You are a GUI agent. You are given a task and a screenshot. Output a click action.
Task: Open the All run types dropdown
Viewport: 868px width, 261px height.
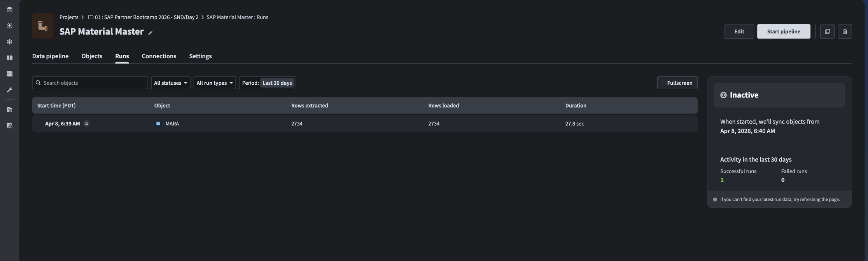tap(215, 83)
